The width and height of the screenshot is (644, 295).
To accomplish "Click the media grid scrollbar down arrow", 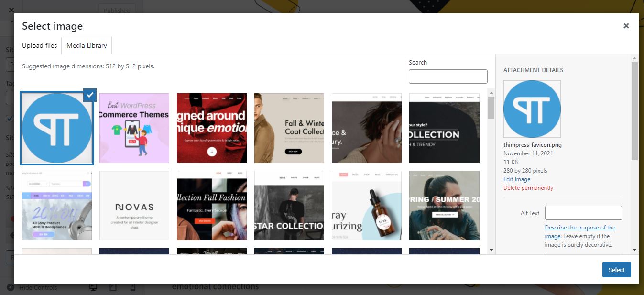I will [491, 250].
